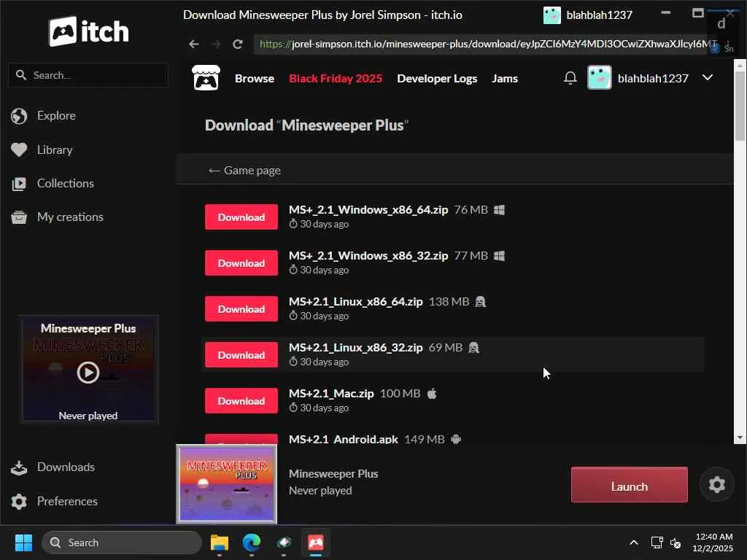Click the Minesweeper Plus title in bottom bar
The height and width of the screenshot is (560, 747).
click(x=333, y=474)
